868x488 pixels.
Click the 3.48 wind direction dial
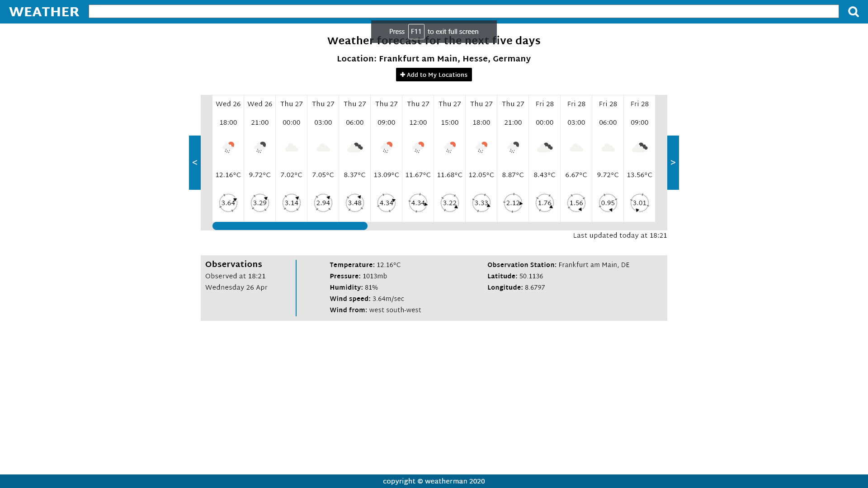[355, 203]
